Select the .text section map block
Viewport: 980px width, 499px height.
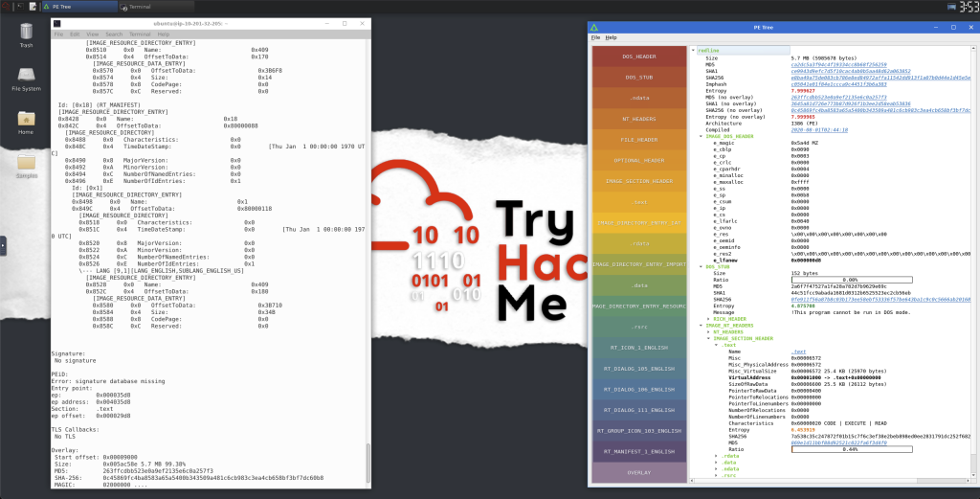coord(639,202)
